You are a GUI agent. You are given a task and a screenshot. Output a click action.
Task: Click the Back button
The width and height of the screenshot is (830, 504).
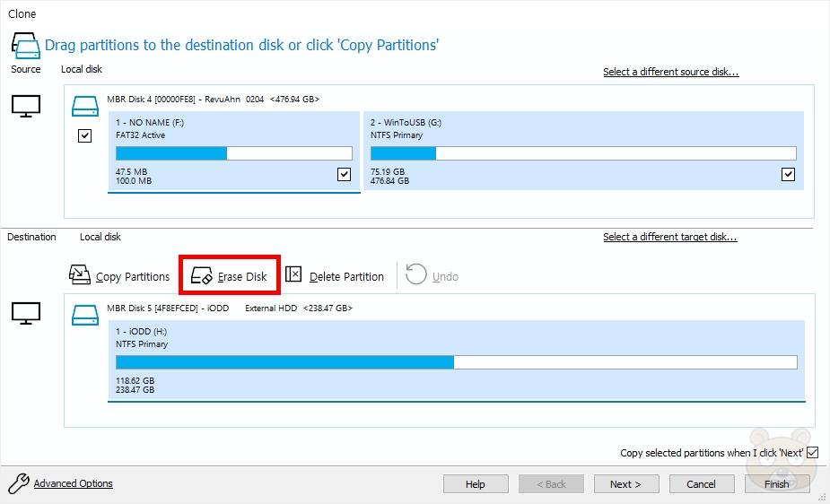click(551, 484)
